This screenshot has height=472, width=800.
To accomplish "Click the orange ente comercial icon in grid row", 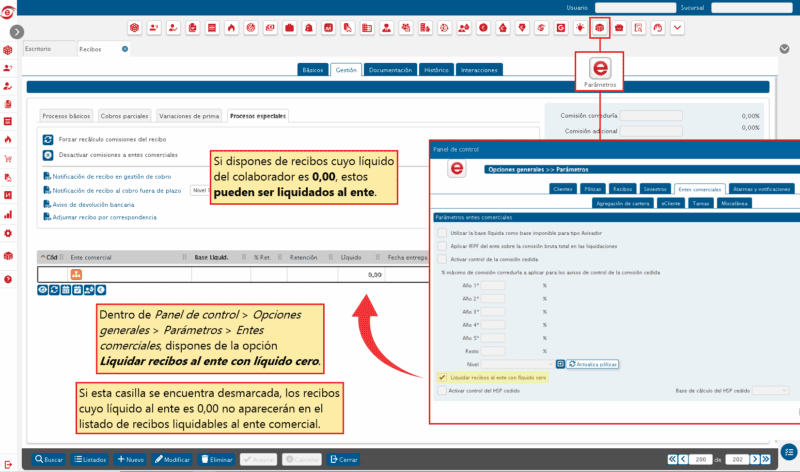I will (75, 274).
